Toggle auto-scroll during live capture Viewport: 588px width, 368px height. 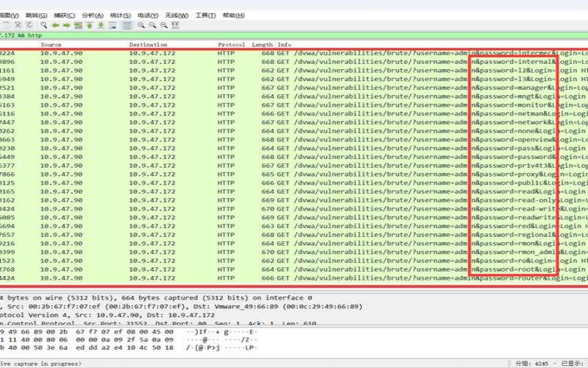point(113,25)
